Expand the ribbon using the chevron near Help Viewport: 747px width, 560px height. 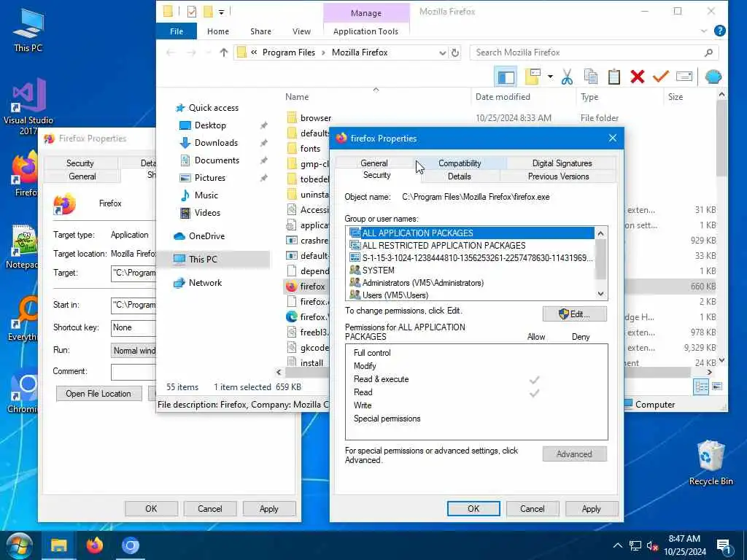(x=704, y=31)
